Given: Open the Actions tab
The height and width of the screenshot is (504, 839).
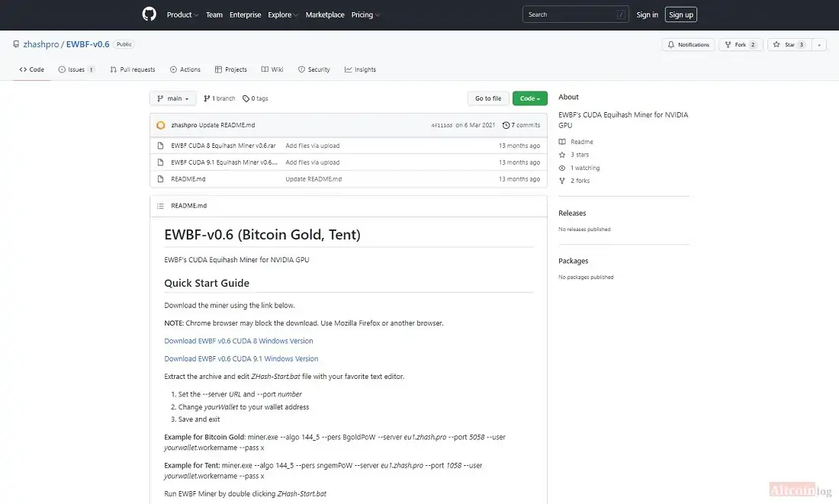Looking at the screenshot, I should pyautogui.click(x=185, y=69).
